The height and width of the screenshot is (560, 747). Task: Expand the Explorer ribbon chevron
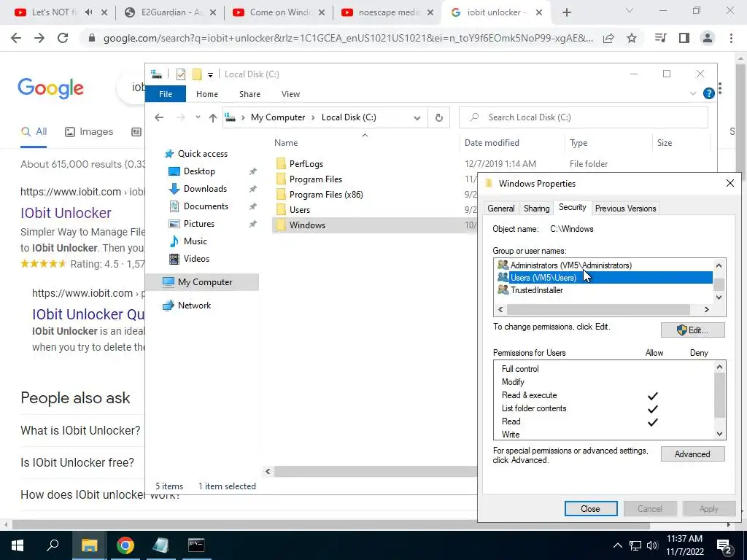coord(693,94)
